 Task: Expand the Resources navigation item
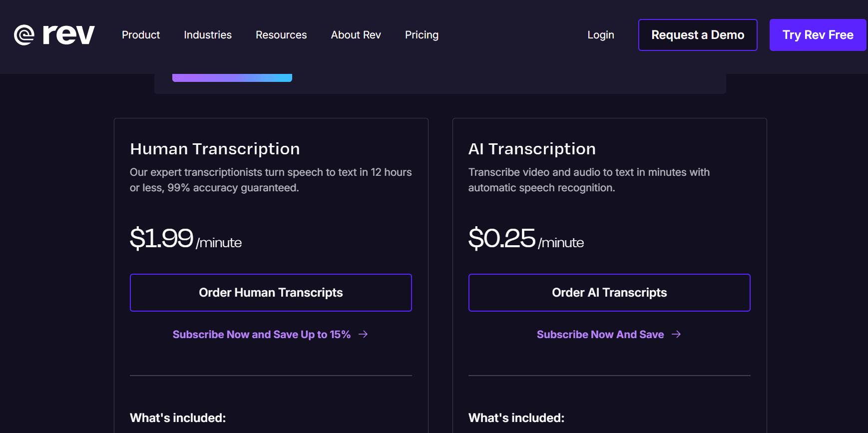pos(281,35)
